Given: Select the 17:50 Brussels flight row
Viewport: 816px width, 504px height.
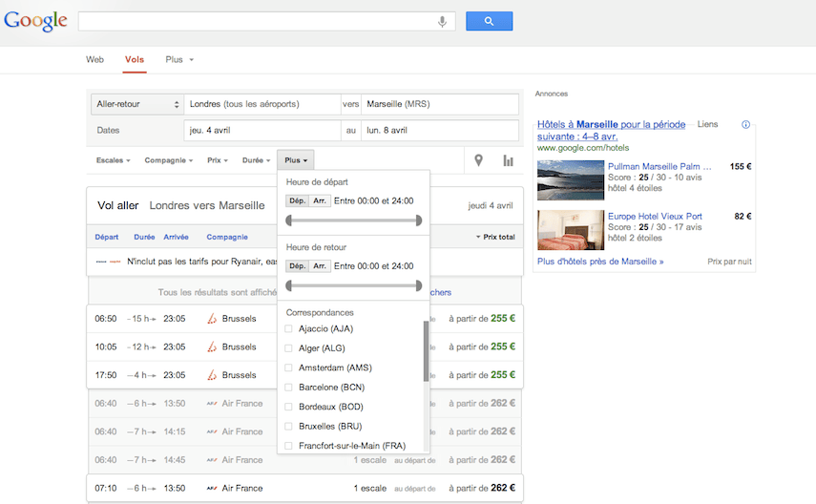Looking at the screenshot, I should (305, 375).
